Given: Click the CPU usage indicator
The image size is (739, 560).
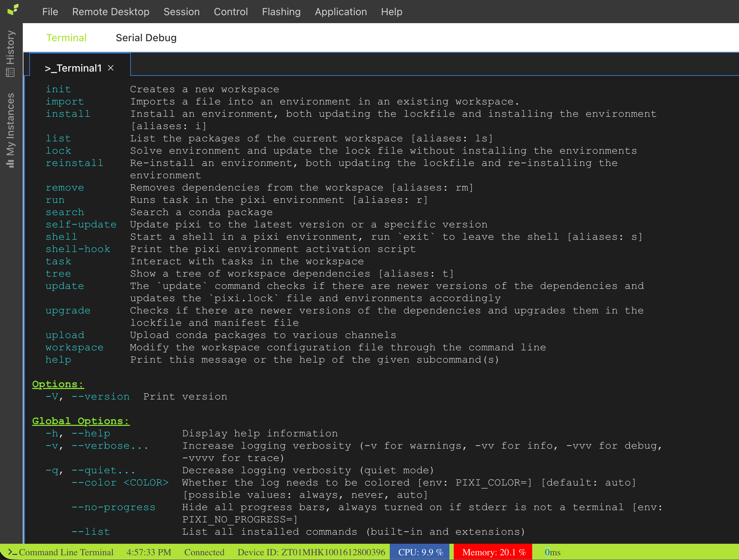Looking at the screenshot, I should [420, 552].
